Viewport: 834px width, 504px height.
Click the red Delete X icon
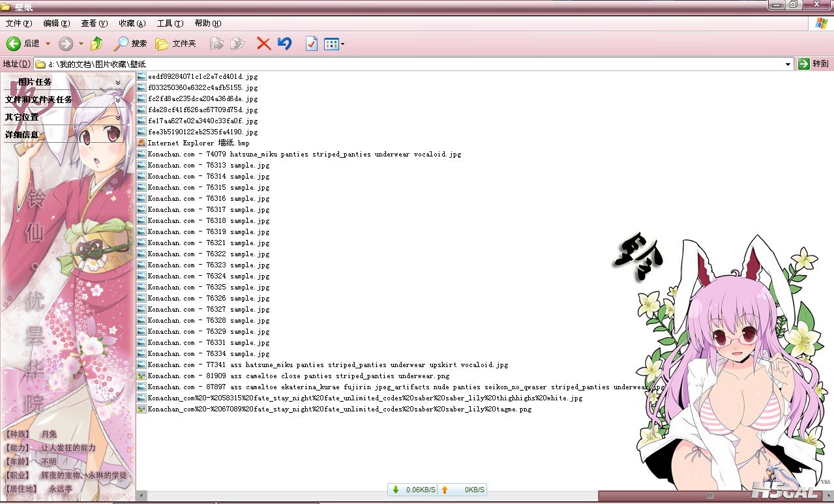point(263,44)
